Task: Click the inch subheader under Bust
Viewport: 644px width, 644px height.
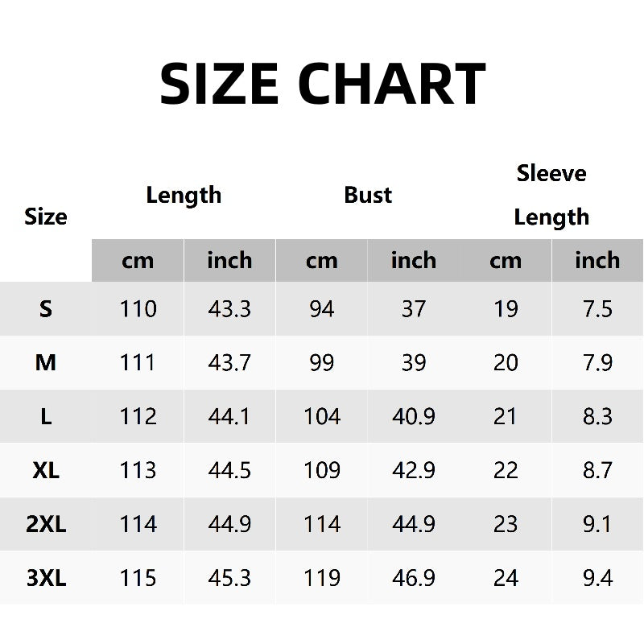Action: pos(414,261)
